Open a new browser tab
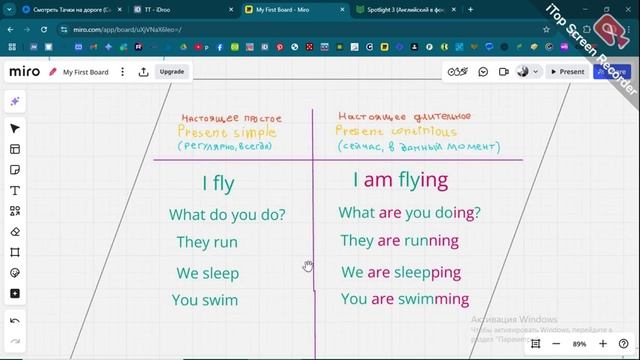Viewport: 640px width, 360px height. pyautogui.click(x=470, y=9)
